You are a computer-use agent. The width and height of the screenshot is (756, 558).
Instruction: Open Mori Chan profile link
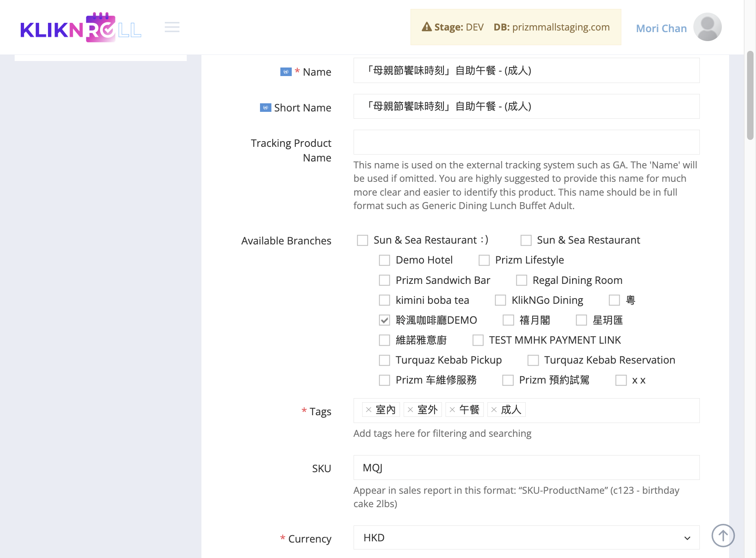661,28
